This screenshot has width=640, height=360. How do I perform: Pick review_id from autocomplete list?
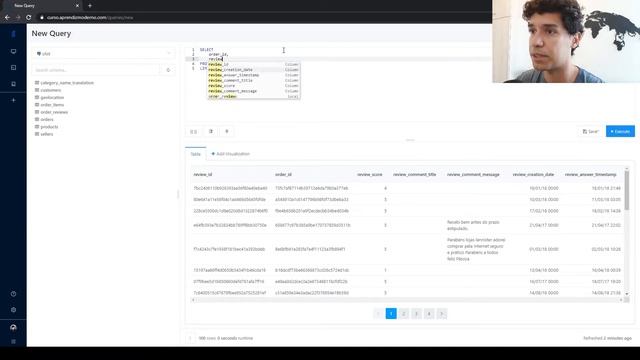(253, 64)
